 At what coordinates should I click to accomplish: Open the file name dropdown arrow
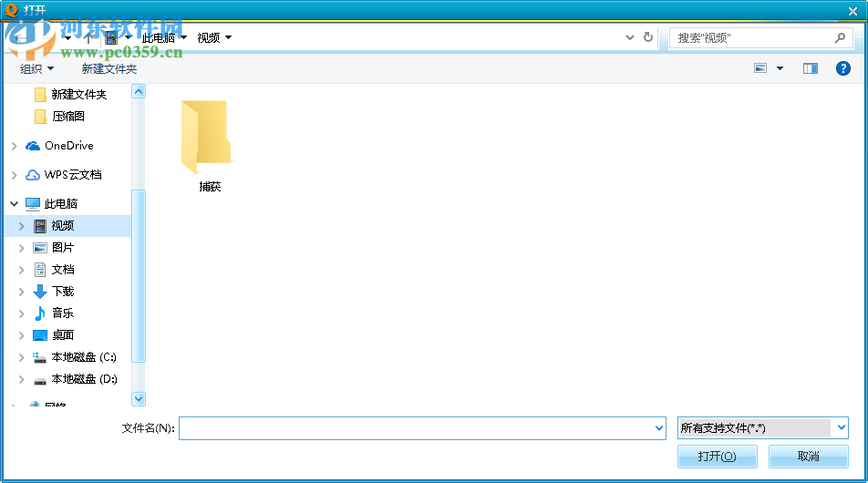(x=658, y=427)
